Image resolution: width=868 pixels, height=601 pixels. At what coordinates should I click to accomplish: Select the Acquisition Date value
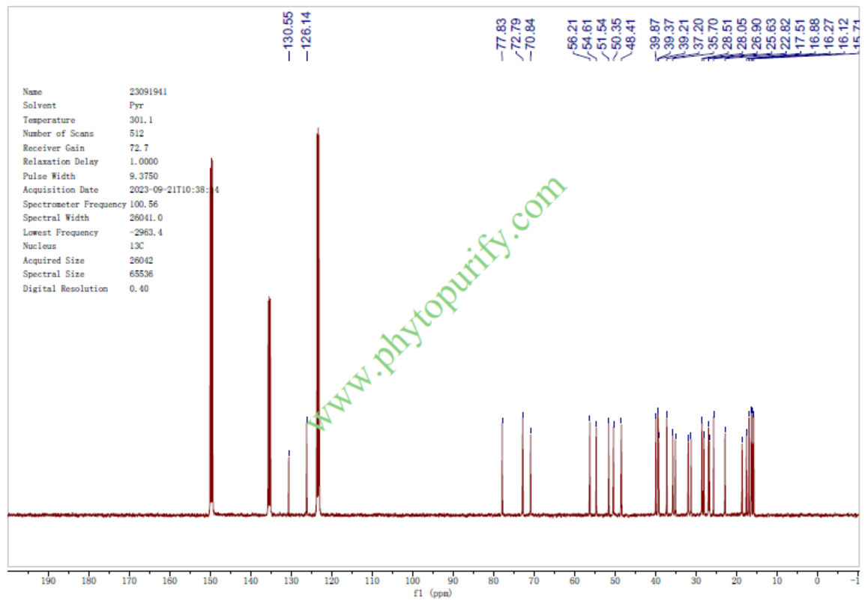point(173,190)
